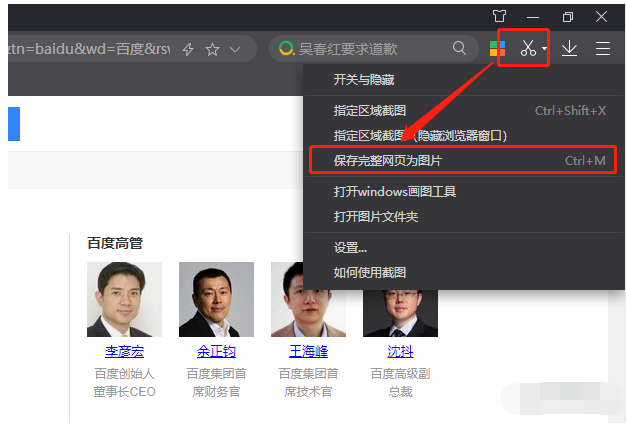Click 如何使用截图 help entry
The height and width of the screenshot is (431, 626).
pyautogui.click(x=370, y=272)
